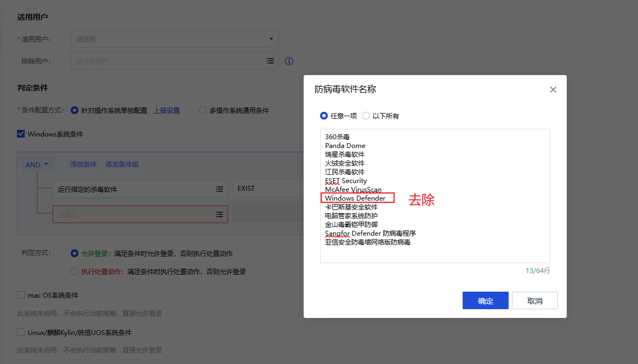The width and height of the screenshot is (638, 364).
Task: Expand the 适用用户 dropdown
Action: click(174, 39)
